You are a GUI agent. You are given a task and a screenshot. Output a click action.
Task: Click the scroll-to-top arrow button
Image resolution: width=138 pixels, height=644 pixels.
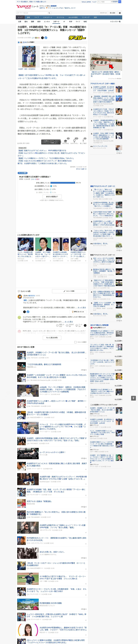click(x=133, y=398)
